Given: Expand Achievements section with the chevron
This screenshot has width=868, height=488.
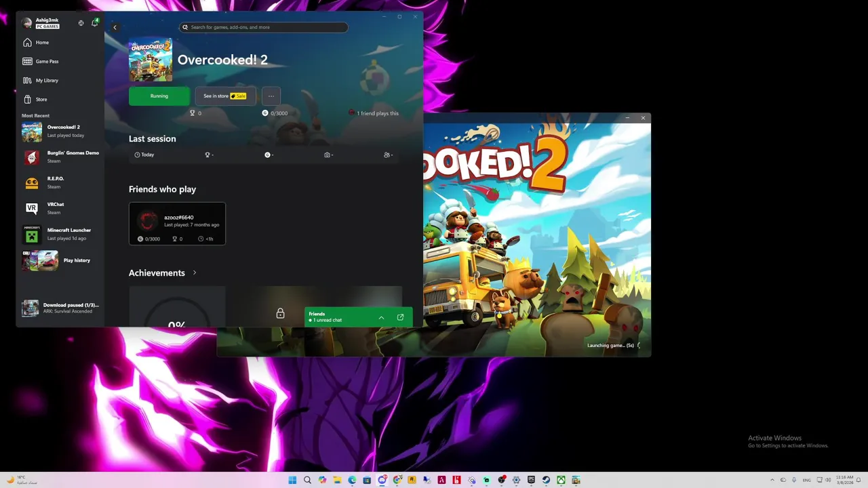Looking at the screenshot, I should [x=195, y=272].
